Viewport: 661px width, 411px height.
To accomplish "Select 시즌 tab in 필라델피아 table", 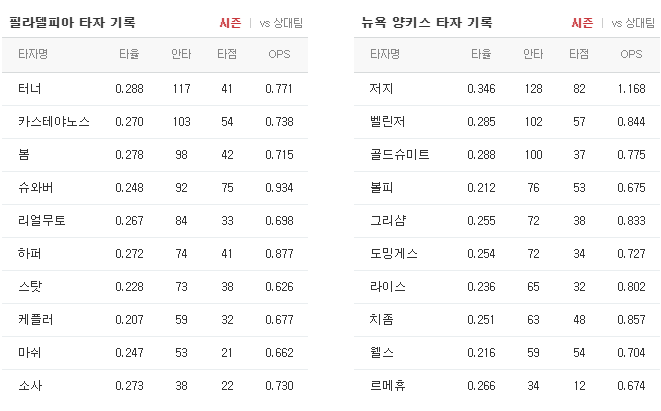I will (230, 23).
